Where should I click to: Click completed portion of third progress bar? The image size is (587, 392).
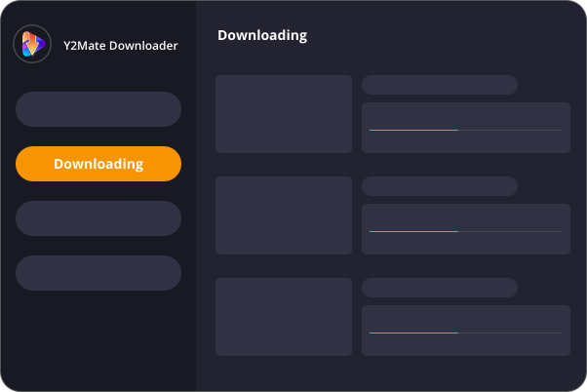413,333
